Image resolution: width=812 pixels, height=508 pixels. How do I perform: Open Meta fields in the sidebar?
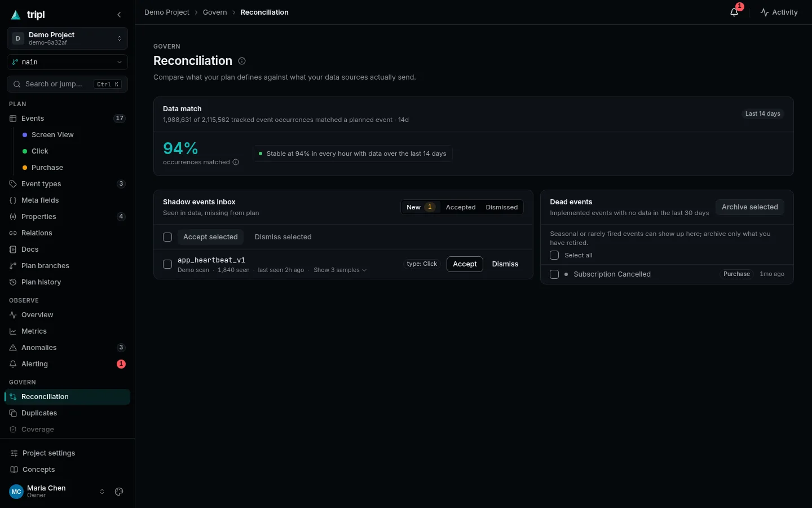[x=67, y=200]
